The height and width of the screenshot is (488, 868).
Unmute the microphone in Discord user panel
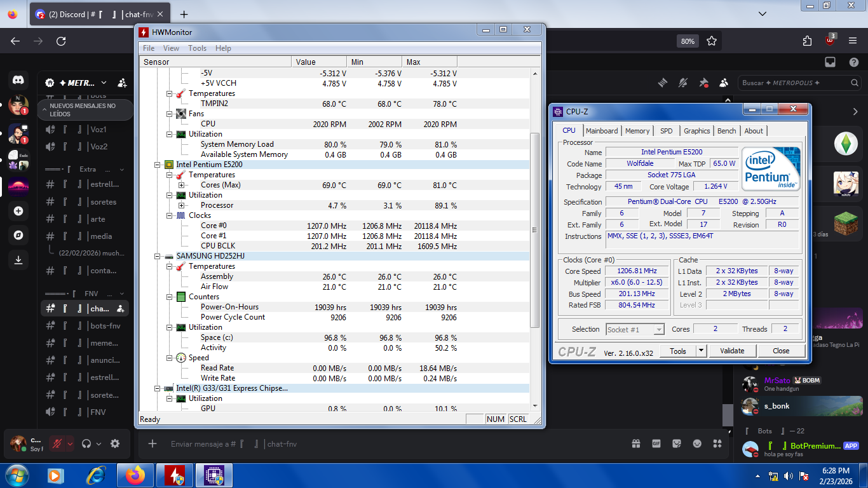[x=57, y=444]
